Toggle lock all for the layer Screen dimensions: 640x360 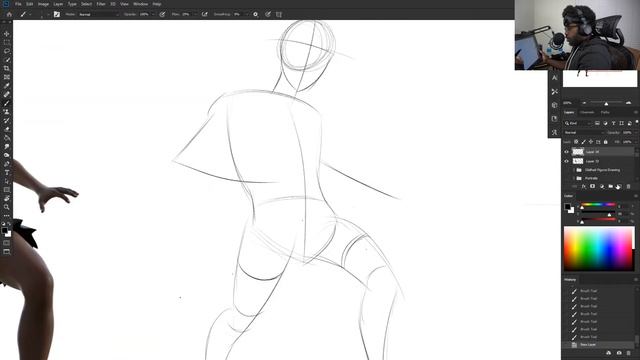coord(606,142)
